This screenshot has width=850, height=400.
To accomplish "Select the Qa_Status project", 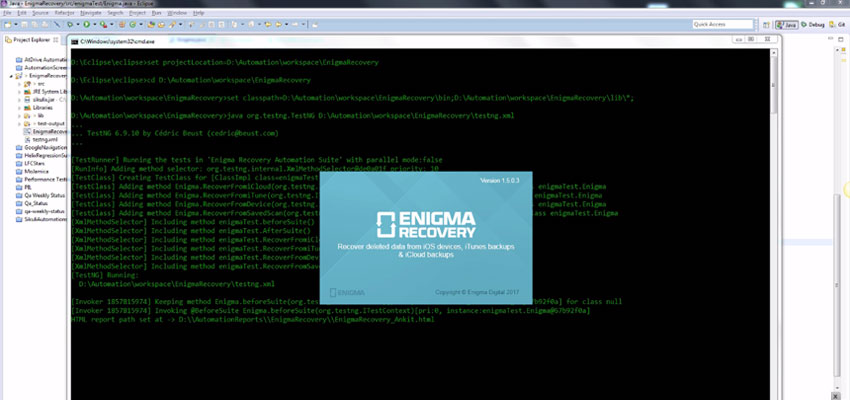I will click(x=32, y=203).
